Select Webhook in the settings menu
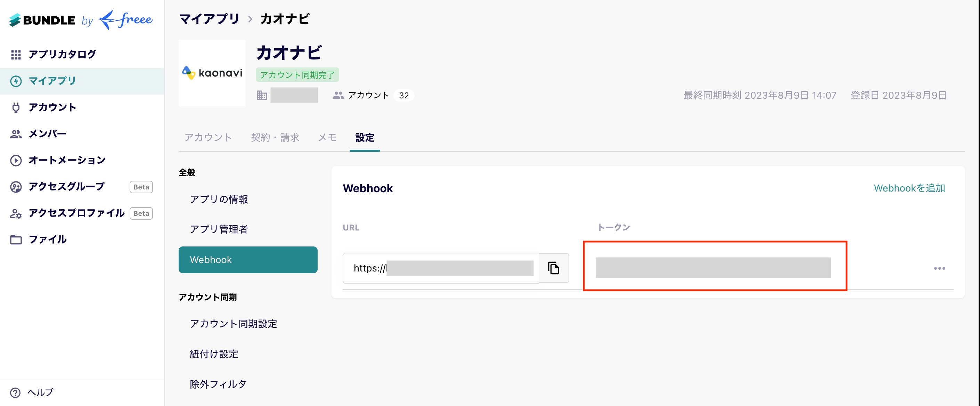 [248, 260]
